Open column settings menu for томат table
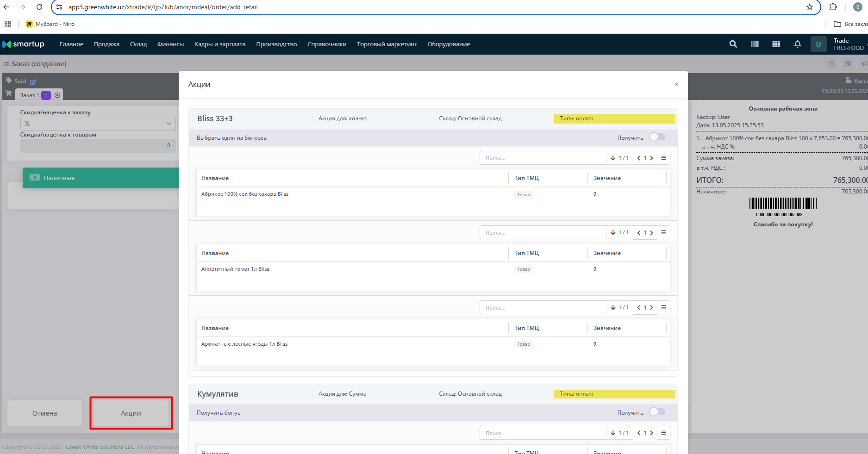 (x=663, y=232)
